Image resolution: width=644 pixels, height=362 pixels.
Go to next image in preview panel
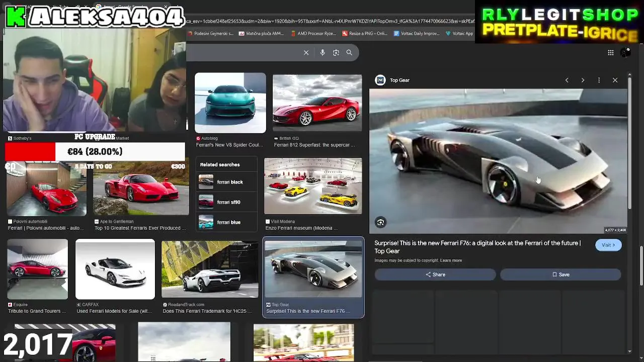(x=583, y=80)
